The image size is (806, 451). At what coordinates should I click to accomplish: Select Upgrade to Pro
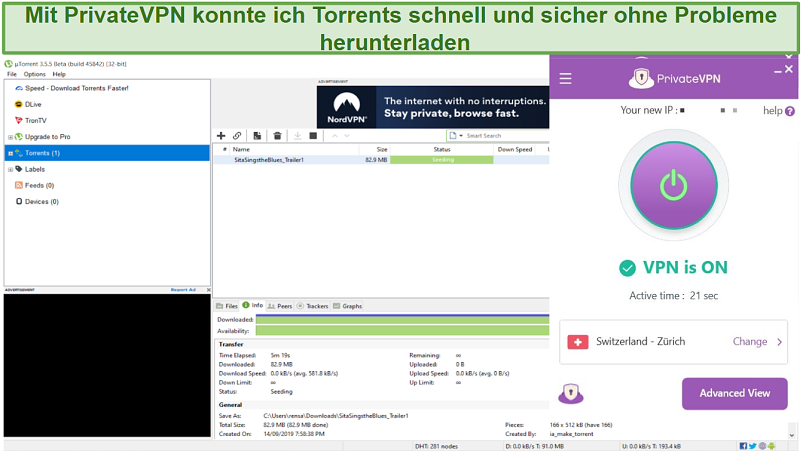pyautogui.click(x=43, y=137)
